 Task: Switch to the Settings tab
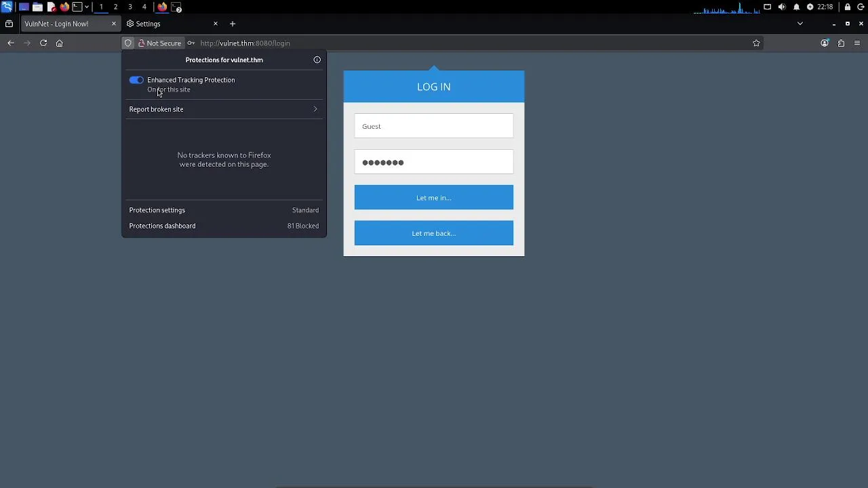[x=173, y=24]
